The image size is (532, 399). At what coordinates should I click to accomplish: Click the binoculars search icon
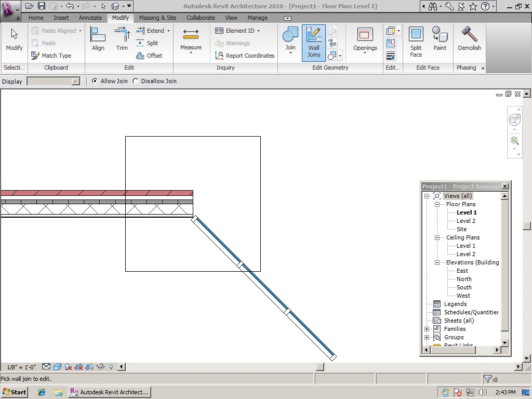433,6
